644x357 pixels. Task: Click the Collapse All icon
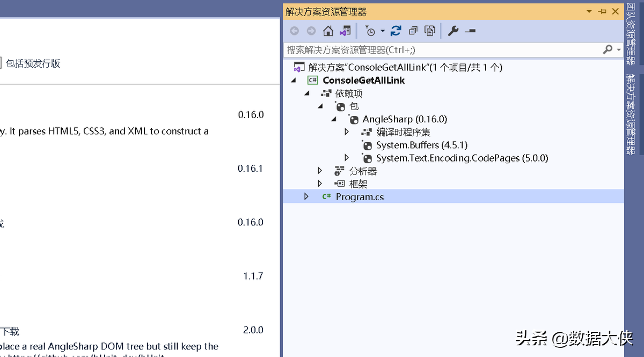(x=413, y=31)
